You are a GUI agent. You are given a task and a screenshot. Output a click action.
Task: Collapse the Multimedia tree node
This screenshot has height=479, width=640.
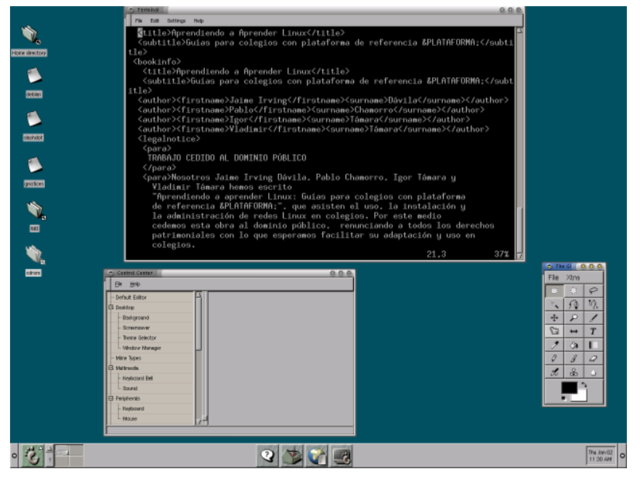coord(111,368)
